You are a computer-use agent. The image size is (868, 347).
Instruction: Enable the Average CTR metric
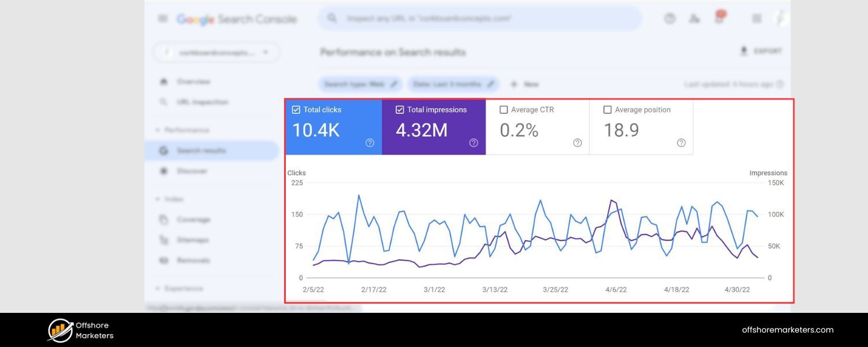(503, 109)
